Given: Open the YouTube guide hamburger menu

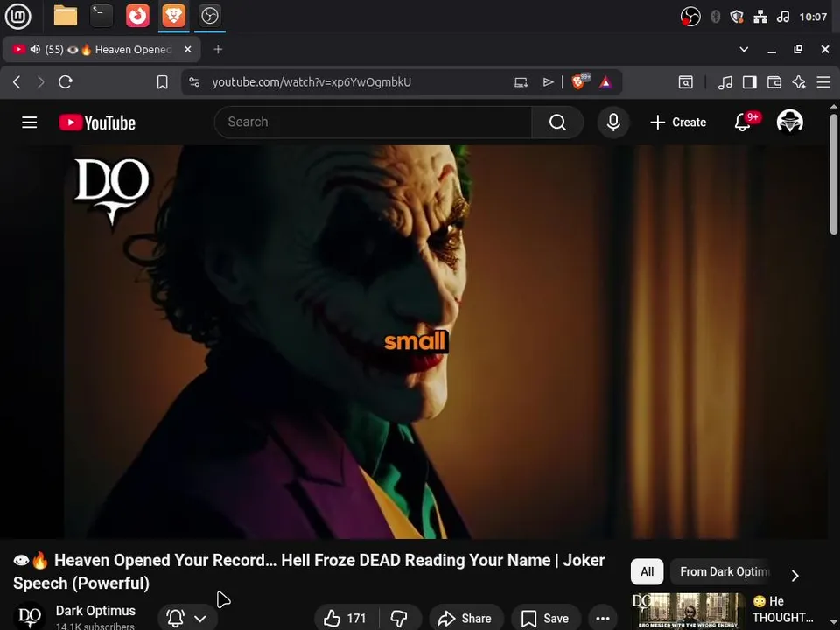Looking at the screenshot, I should click(30, 122).
